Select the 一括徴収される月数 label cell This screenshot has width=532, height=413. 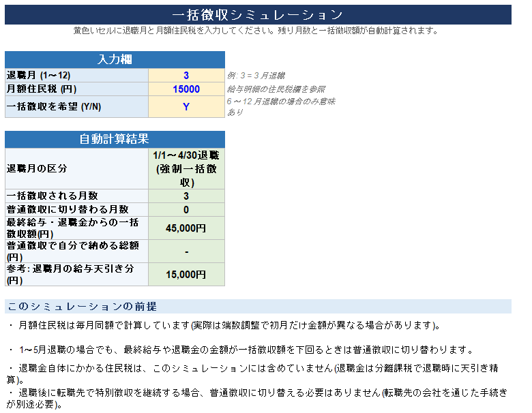(x=76, y=196)
